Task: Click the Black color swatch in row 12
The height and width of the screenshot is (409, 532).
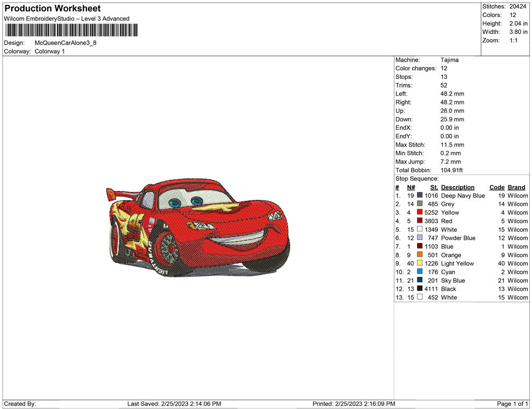Action: pos(420,288)
